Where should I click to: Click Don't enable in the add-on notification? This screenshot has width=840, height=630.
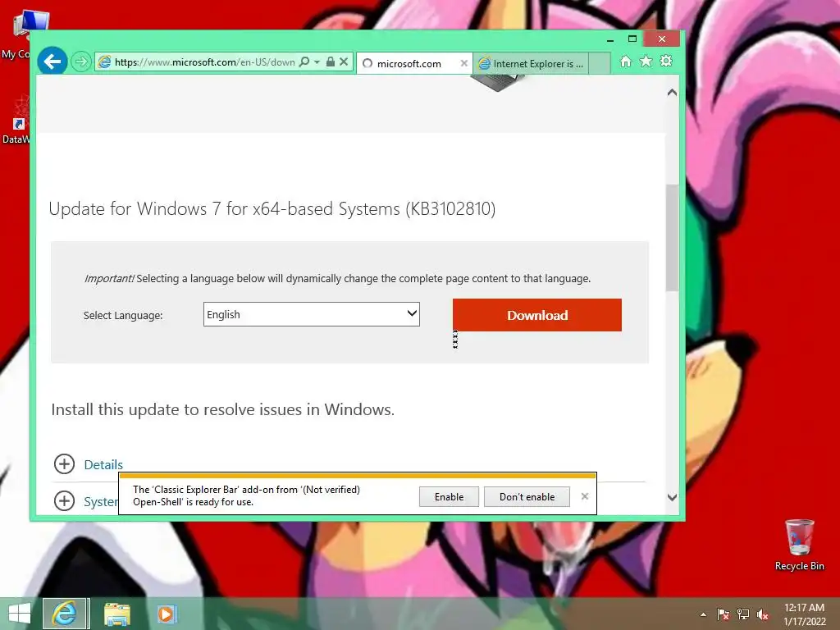point(527,496)
